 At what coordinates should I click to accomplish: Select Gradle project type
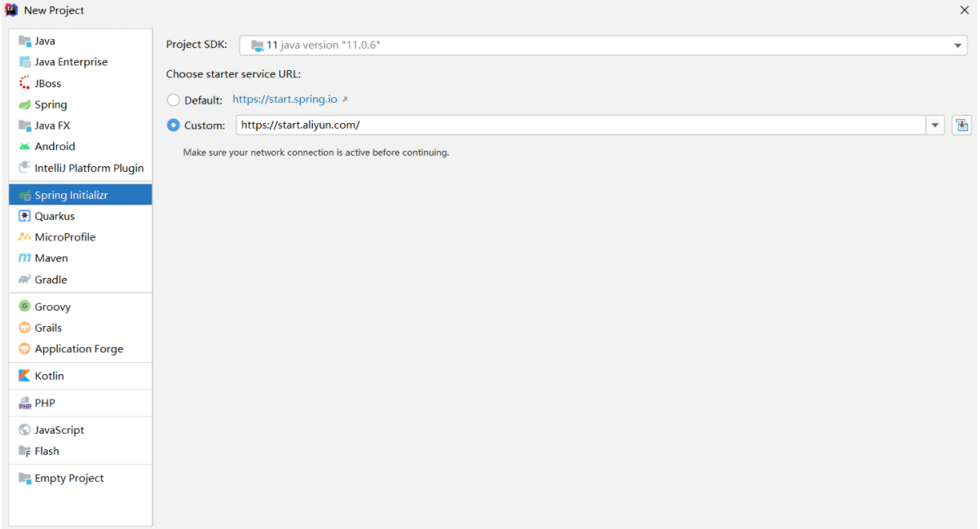80,280
